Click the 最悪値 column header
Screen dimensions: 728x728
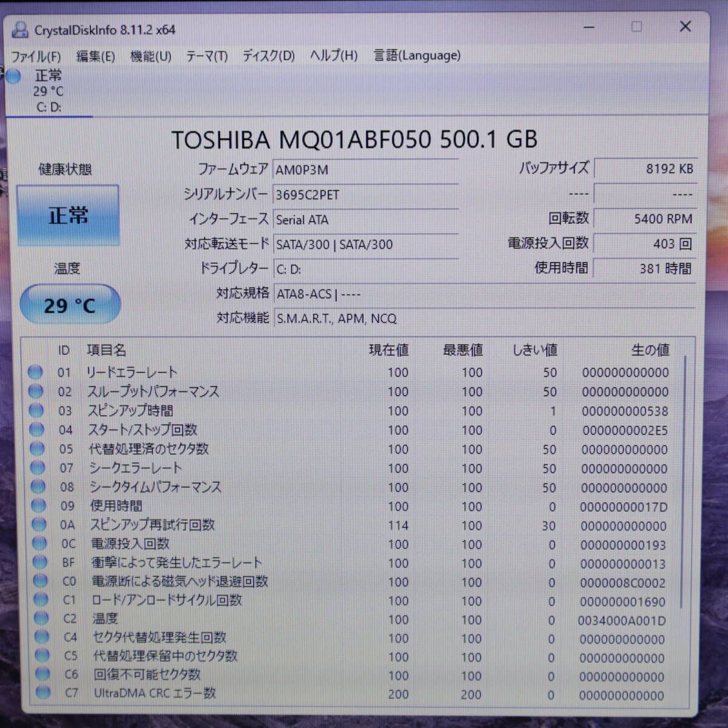463,350
